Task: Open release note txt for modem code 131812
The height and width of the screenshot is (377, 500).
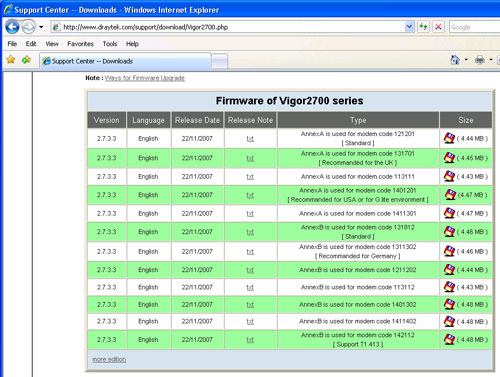Action: point(250,232)
